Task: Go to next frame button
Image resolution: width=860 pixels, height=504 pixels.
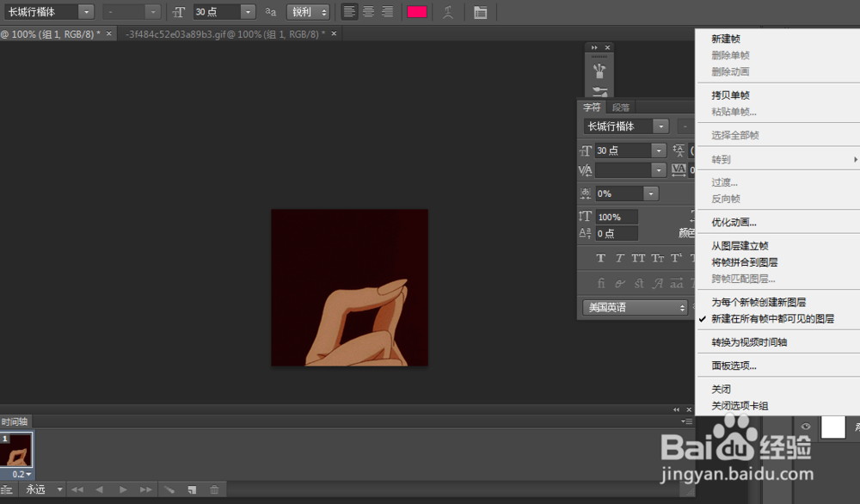Action: click(145, 489)
